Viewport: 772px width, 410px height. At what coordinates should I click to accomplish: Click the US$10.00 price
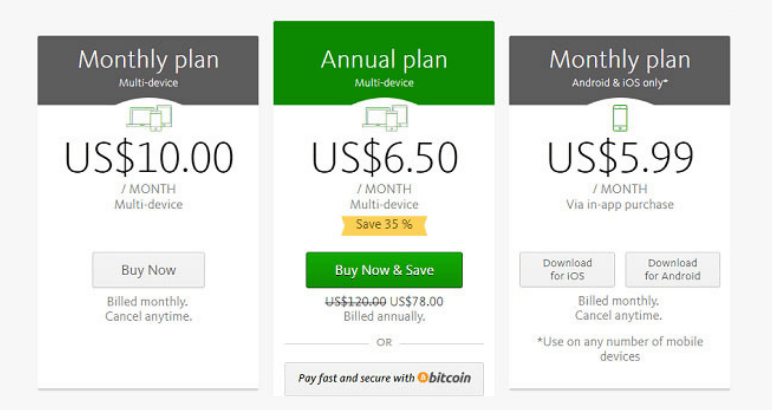[148, 158]
